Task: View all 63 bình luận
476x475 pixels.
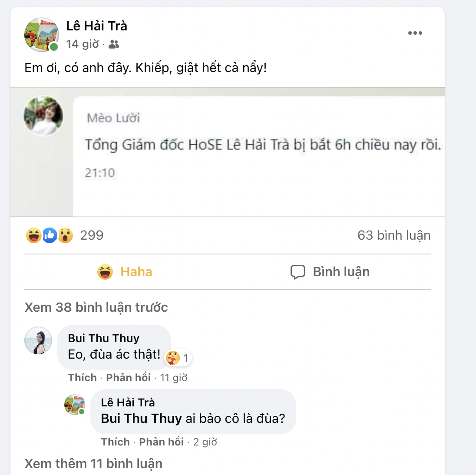Action: pos(394,235)
